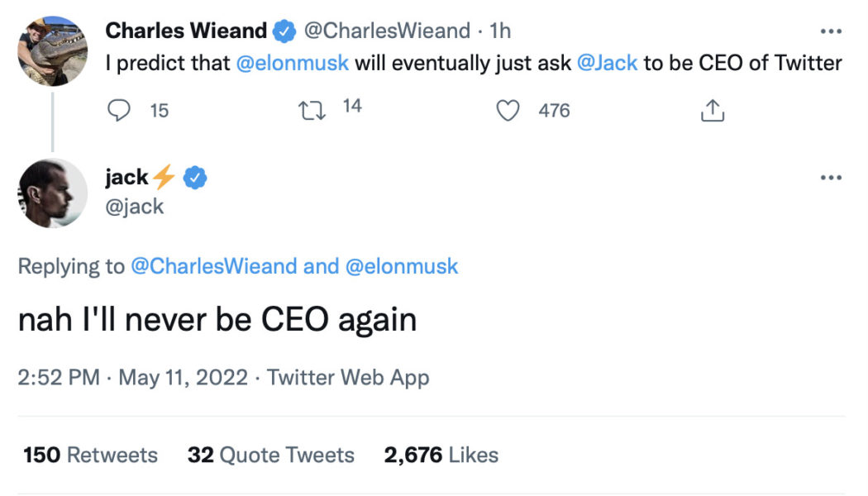Like Charles Wieand's tweet
The width and height of the screenshot is (868, 496).
tap(510, 109)
